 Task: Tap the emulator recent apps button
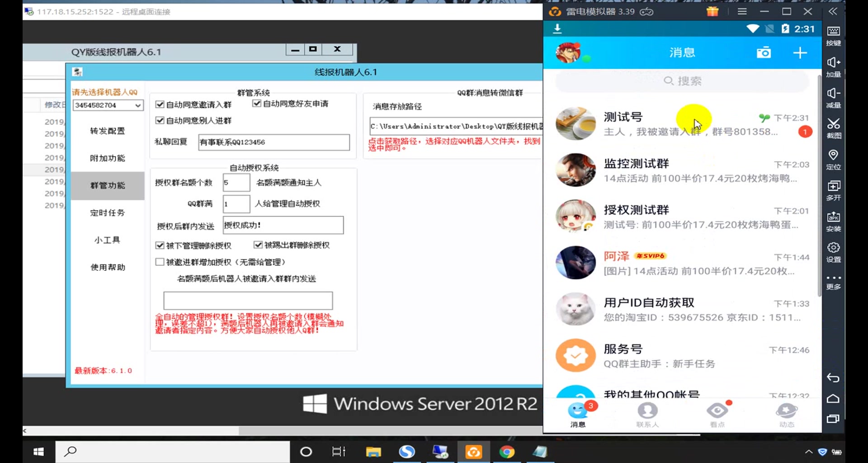833,419
